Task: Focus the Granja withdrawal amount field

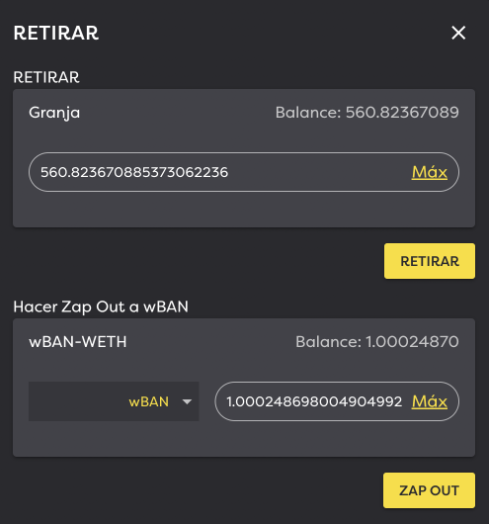Action: pyautogui.click(x=244, y=172)
